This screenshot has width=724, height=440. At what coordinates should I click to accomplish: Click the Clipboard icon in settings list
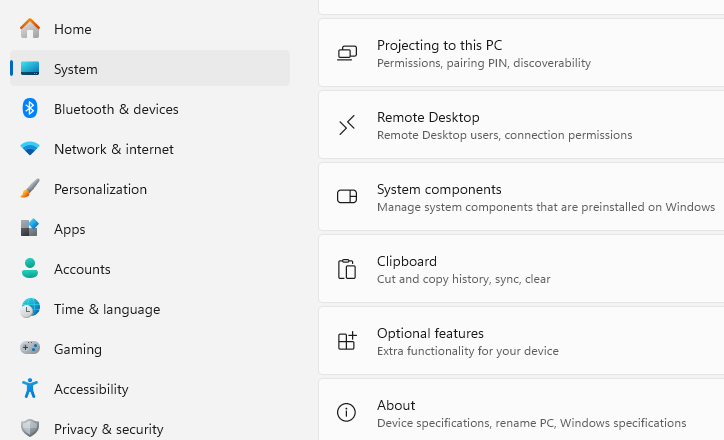tap(347, 269)
